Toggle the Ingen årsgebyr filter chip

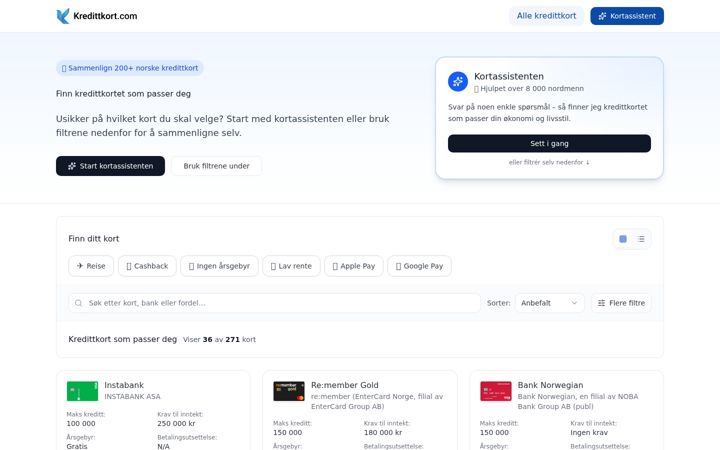219,266
